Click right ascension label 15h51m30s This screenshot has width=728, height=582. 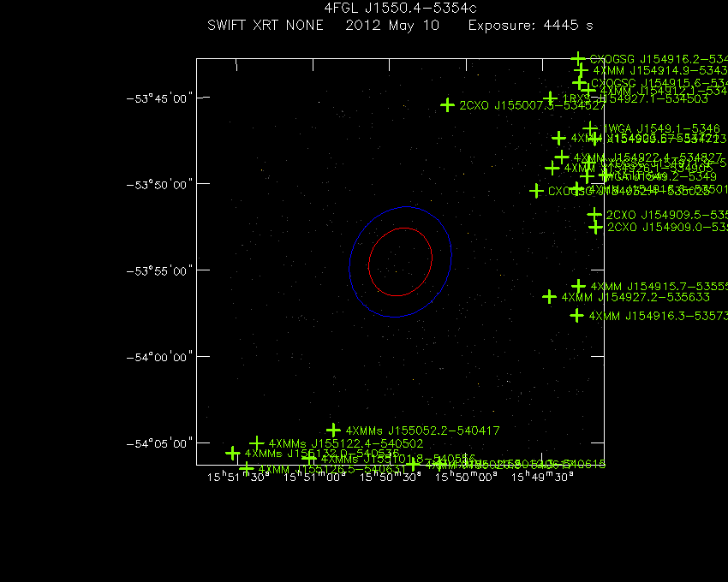pyautogui.click(x=238, y=477)
